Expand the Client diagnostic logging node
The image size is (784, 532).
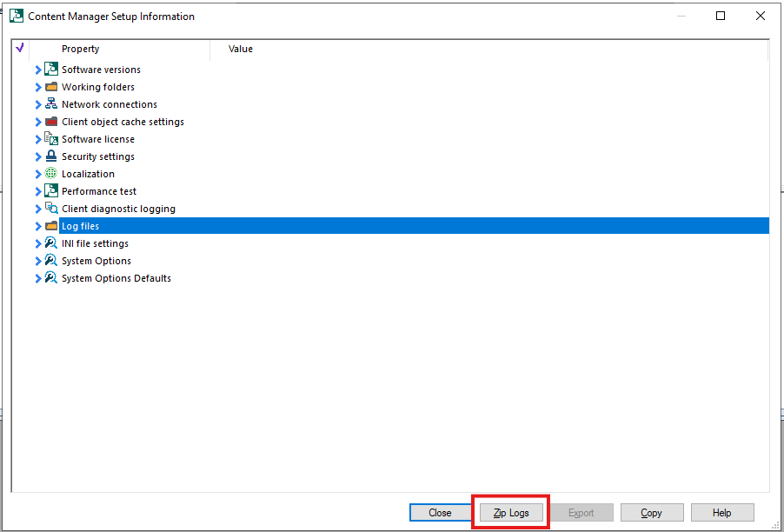[x=38, y=209]
